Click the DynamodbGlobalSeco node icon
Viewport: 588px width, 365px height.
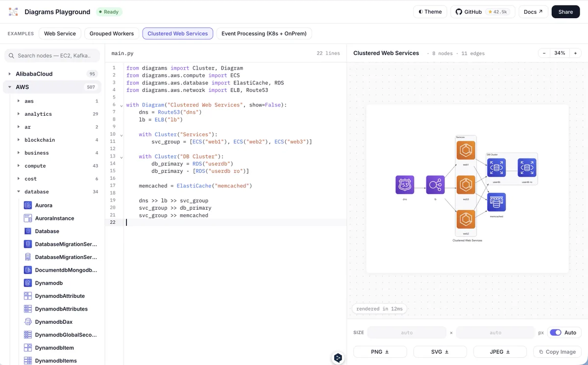click(28, 335)
